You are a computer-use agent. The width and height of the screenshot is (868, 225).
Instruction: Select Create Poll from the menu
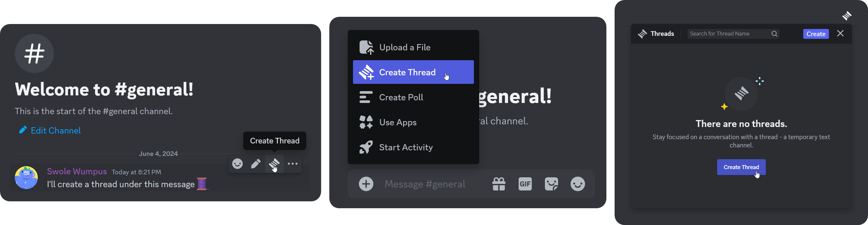[401, 97]
